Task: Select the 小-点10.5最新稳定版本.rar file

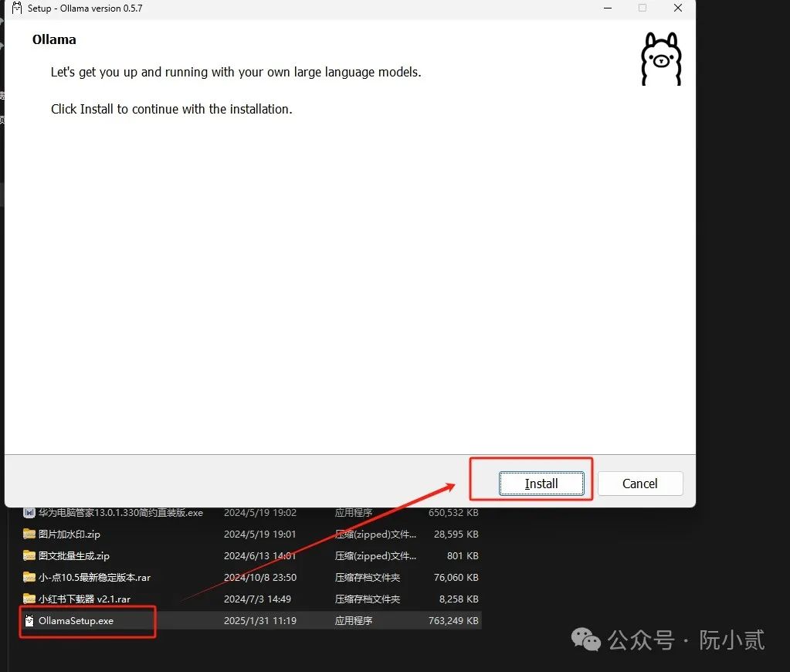Action: point(94,577)
